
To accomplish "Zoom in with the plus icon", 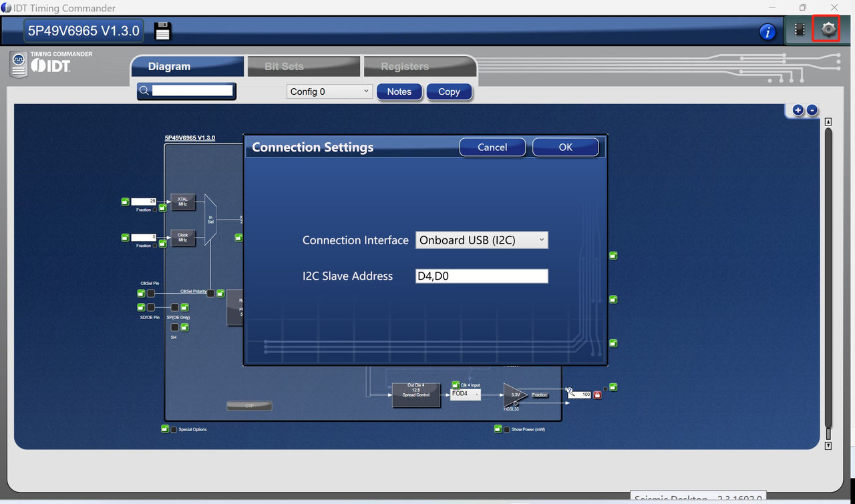I will point(798,110).
